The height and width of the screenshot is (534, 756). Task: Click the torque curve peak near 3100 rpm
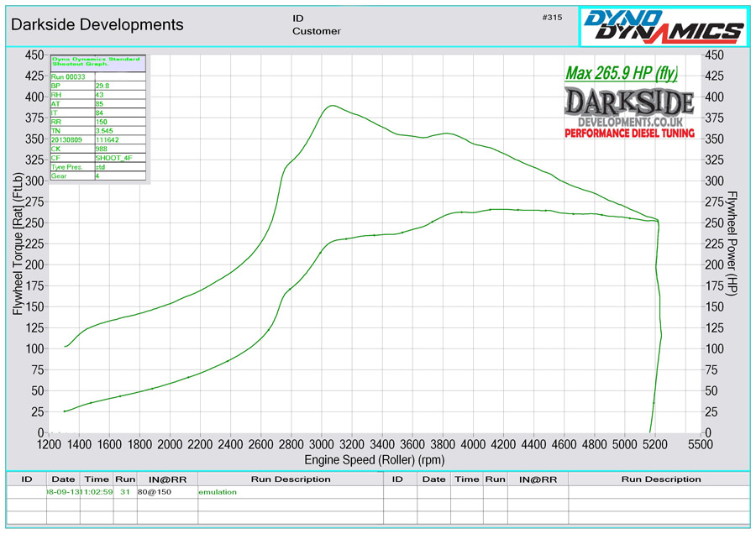pos(332,106)
